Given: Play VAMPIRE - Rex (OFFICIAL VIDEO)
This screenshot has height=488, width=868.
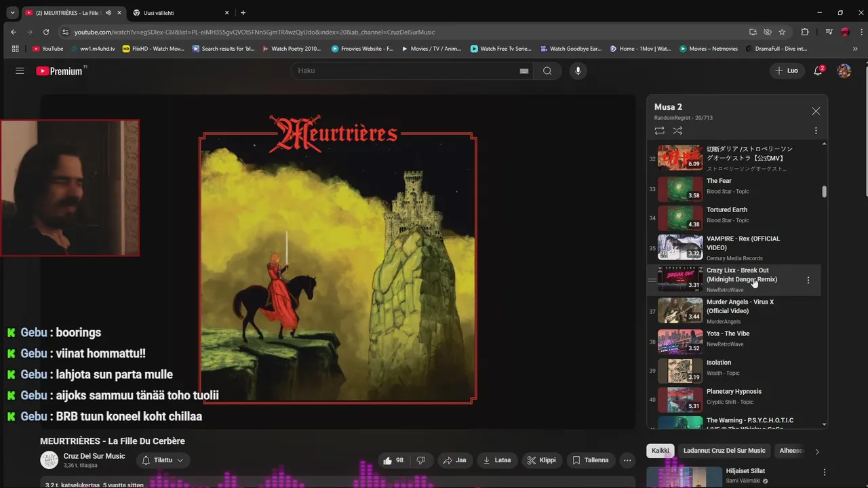Looking at the screenshot, I should tap(734, 248).
